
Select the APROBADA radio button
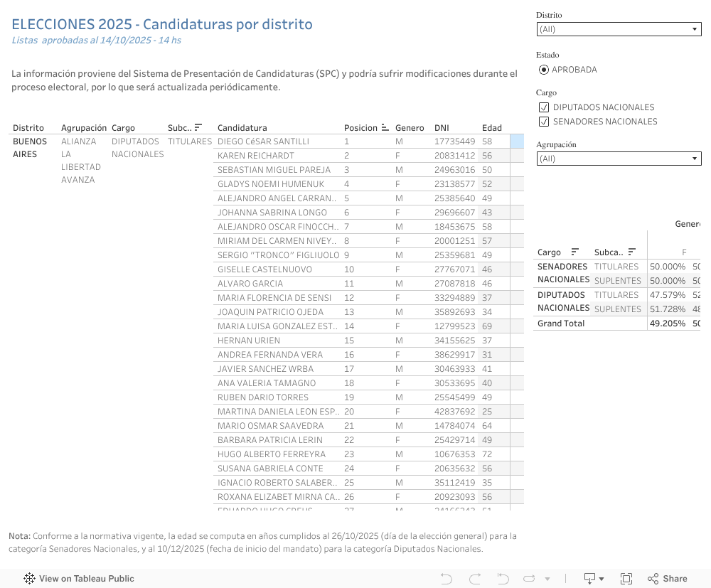tap(544, 69)
